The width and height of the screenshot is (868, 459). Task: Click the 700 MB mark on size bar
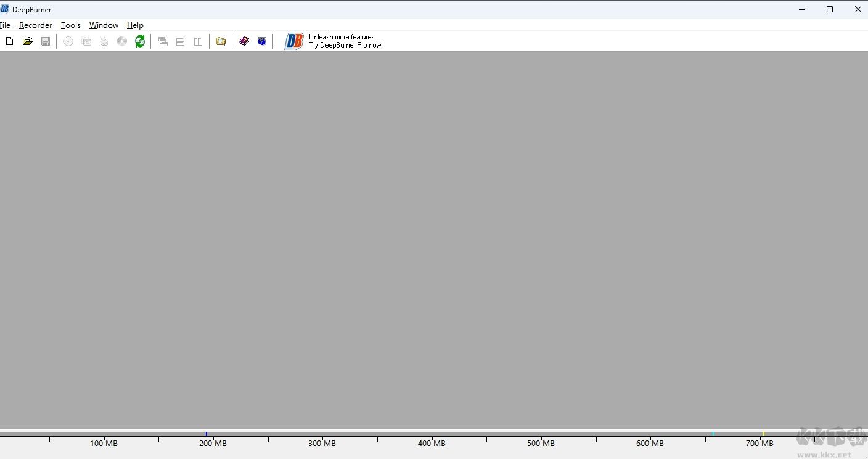tap(759, 444)
